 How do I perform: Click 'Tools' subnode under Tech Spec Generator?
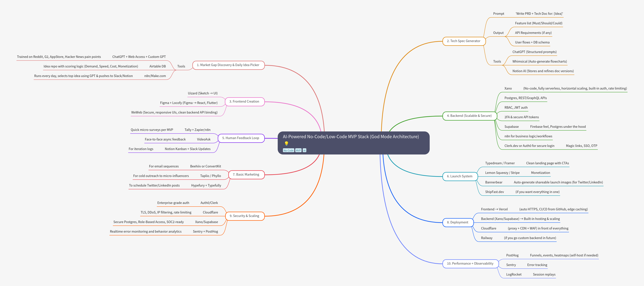pos(497,62)
